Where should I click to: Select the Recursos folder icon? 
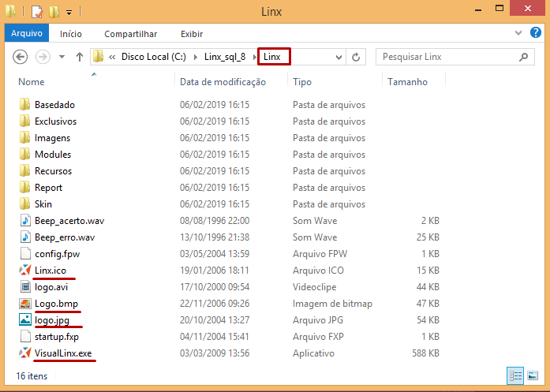tap(25, 170)
